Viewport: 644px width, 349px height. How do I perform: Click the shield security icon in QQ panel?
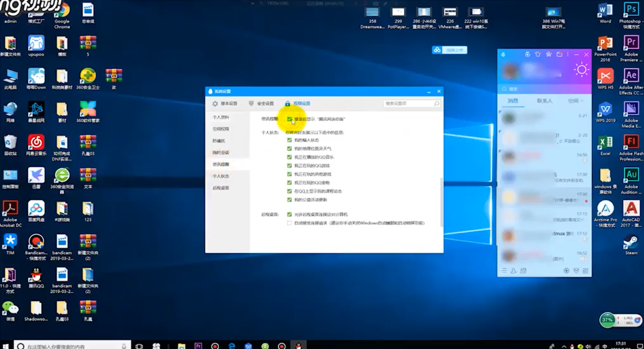pyautogui.click(x=576, y=271)
